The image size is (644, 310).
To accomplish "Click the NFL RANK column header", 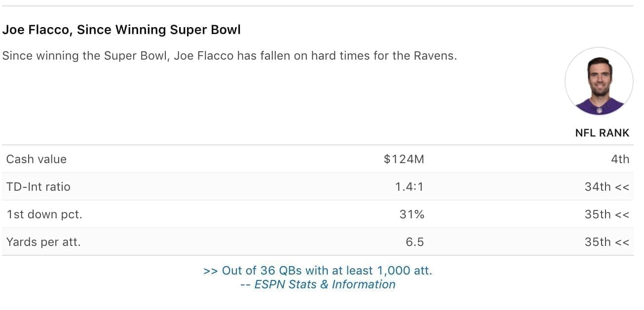I will [x=602, y=133].
